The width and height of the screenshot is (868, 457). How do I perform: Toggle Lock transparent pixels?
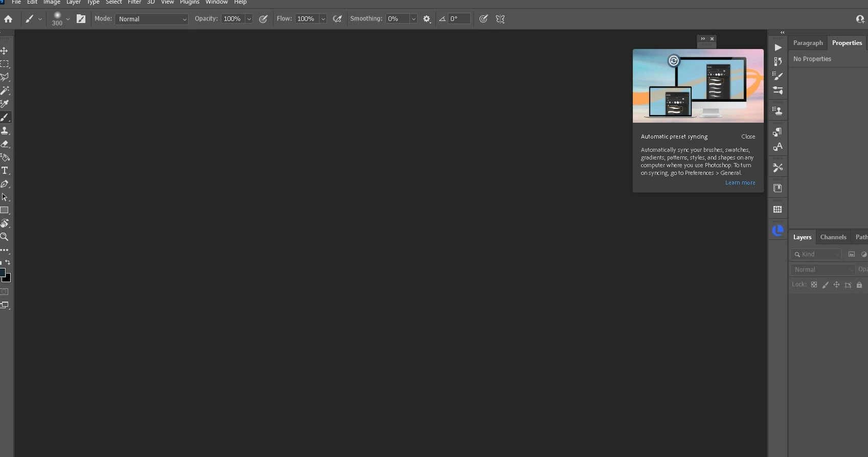814,285
